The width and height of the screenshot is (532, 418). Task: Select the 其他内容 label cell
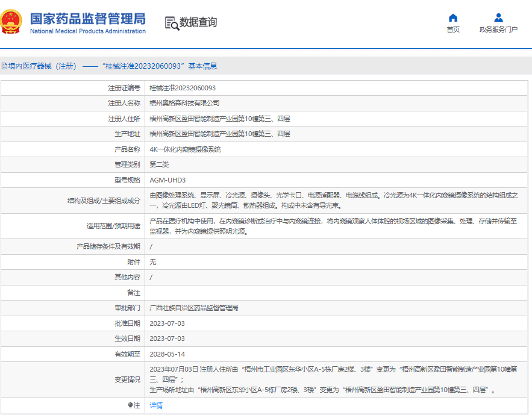pyautogui.click(x=73, y=278)
